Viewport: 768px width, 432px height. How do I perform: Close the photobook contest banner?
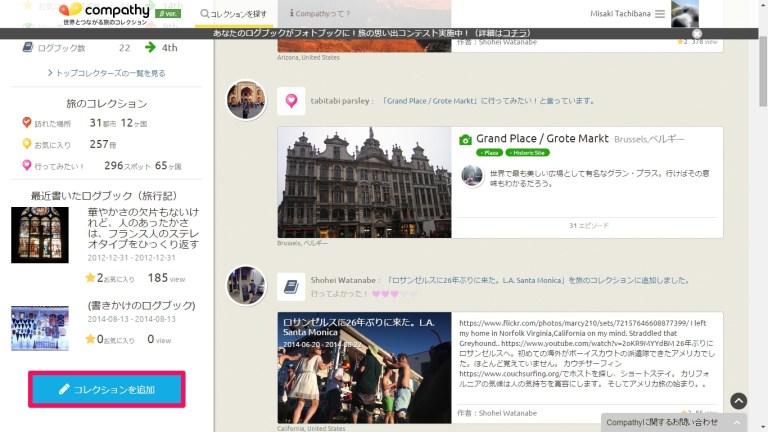696,33
